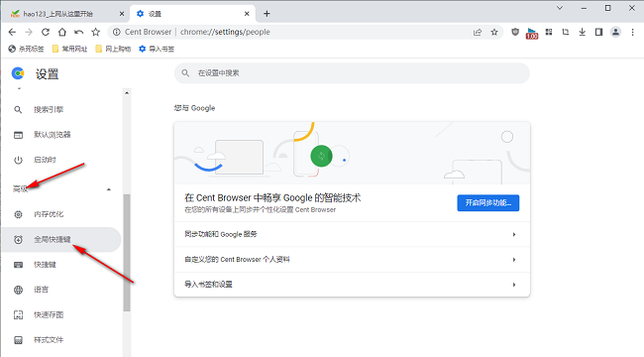This screenshot has height=357, width=644.
Task: Open 搜索引擎 in the settings sidebar
Action: (61, 110)
